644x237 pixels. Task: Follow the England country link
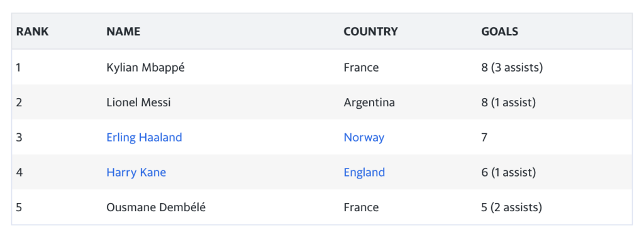click(x=364, y=172)
